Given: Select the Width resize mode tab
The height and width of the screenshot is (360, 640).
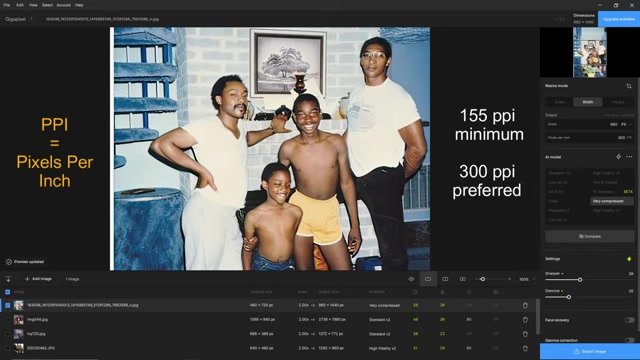Looking at the screenshot, I should click(588, 102).
